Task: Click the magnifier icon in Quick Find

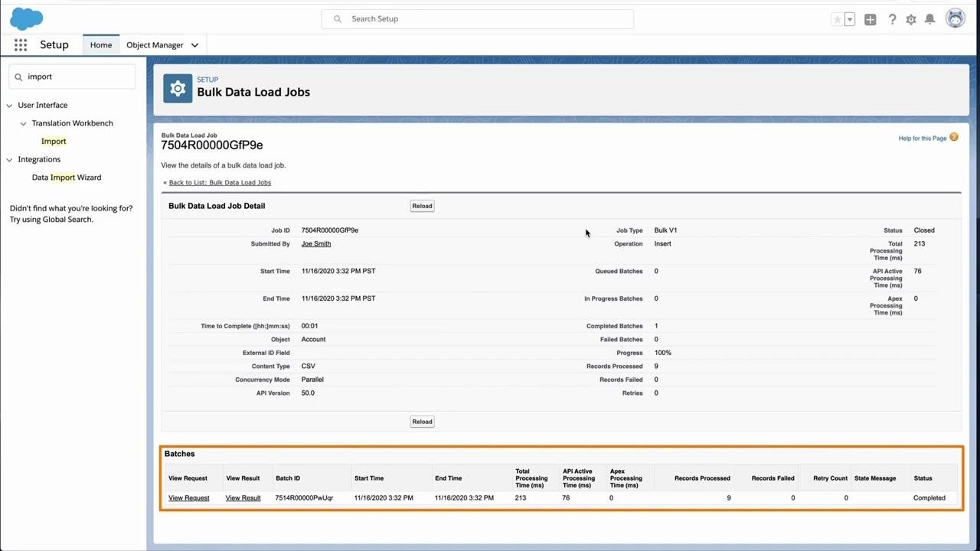Action: pos(19,77)
